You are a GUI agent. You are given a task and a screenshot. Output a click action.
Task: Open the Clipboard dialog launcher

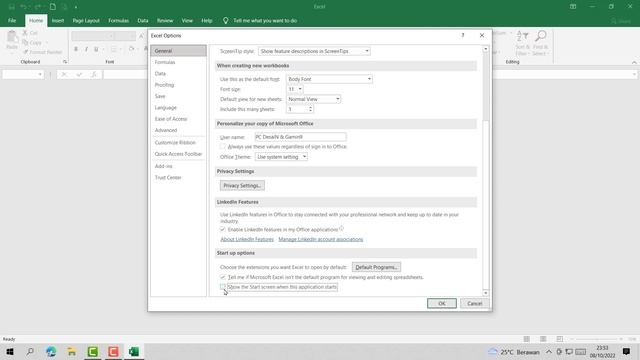point(65,62)
